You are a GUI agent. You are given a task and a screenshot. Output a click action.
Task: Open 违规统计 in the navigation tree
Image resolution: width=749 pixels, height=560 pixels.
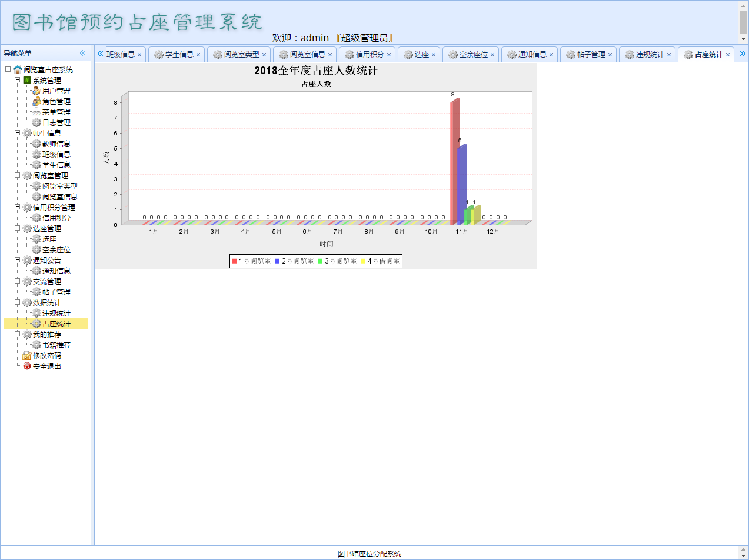(56, 313)
